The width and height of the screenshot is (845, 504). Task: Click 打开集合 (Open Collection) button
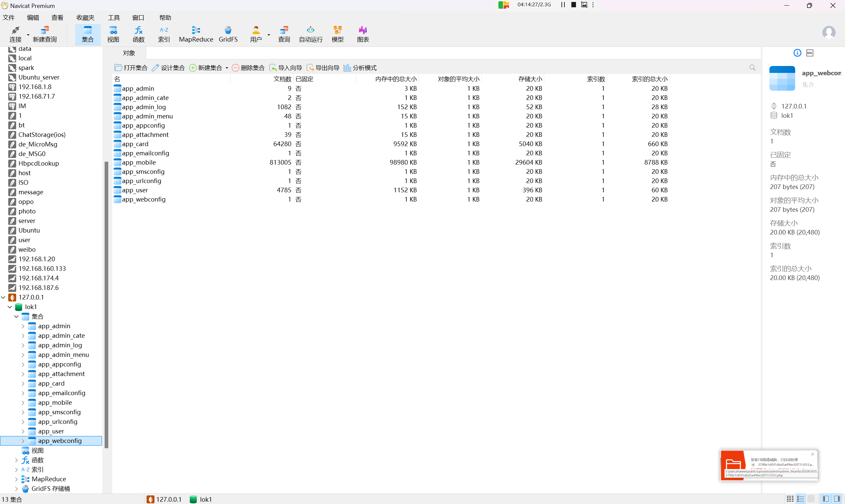pos(131,68)
